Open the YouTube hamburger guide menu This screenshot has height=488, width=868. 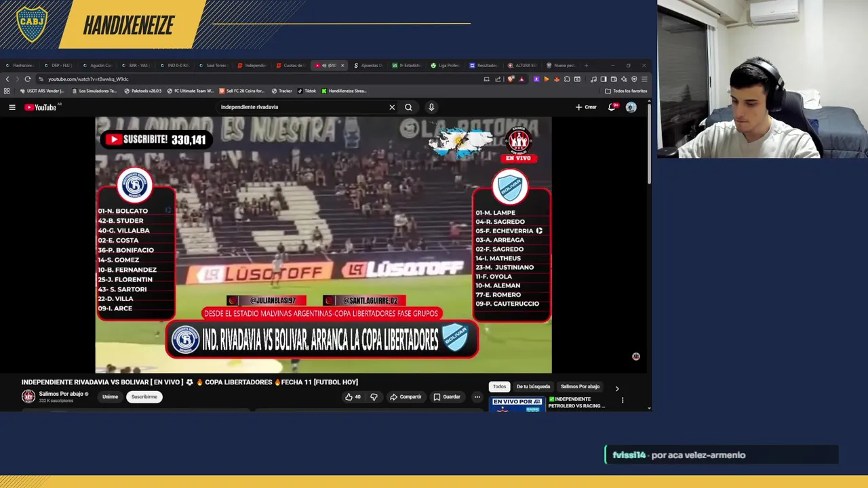(x=12, y=107)
